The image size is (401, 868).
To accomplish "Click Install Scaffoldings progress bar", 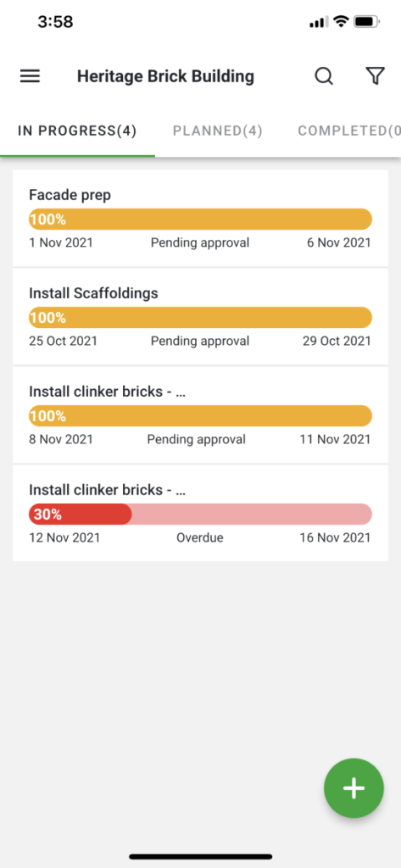I will [x=200, y=318].
